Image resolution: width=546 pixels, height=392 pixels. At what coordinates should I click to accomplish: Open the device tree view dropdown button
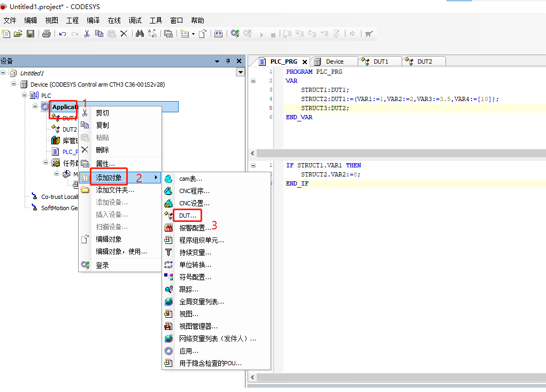[x=240, y=72]
